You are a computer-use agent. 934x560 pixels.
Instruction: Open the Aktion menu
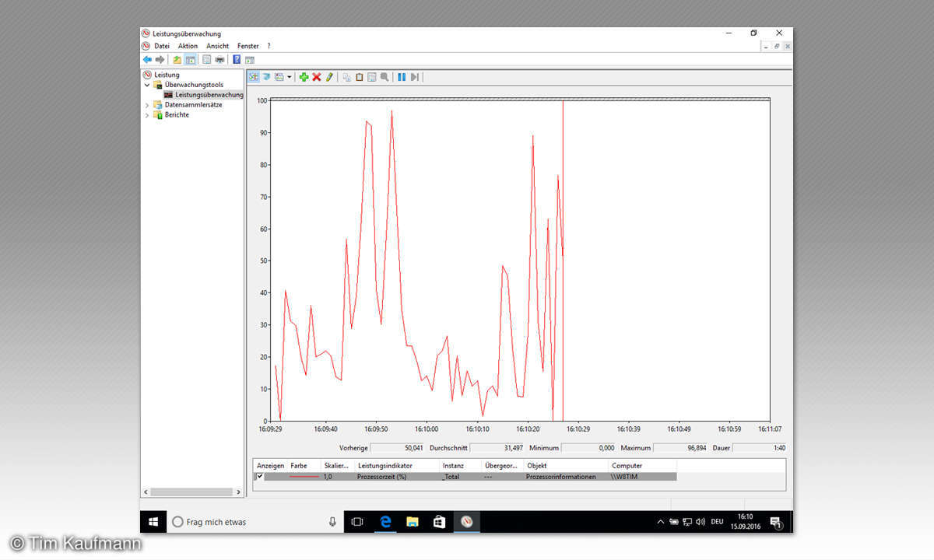coord(188,46)
